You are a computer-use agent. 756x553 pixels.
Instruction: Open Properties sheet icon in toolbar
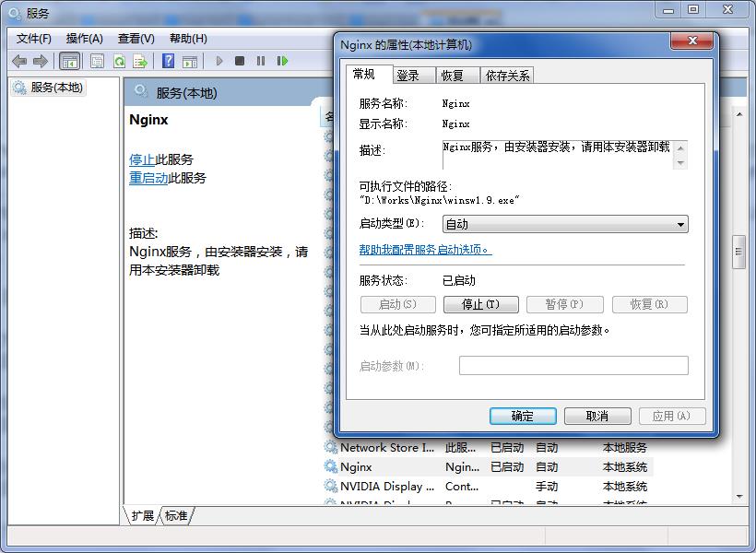point(97,61)
